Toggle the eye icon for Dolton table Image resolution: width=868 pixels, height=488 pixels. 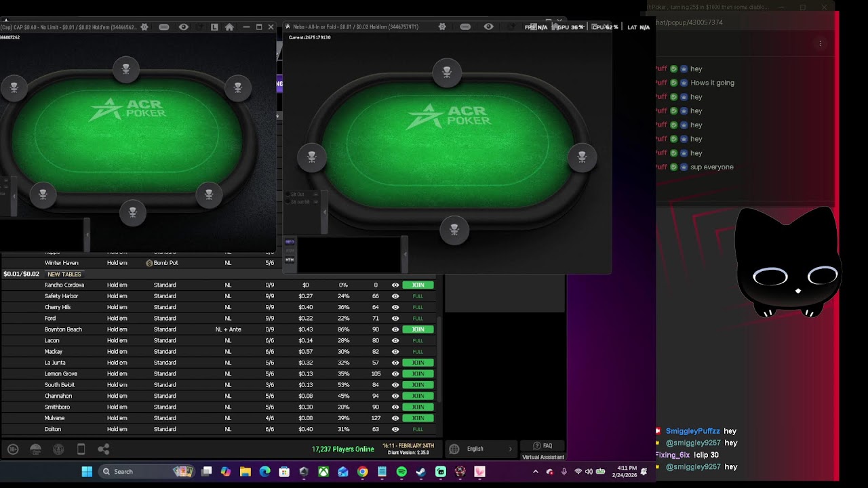coord(395,429)
